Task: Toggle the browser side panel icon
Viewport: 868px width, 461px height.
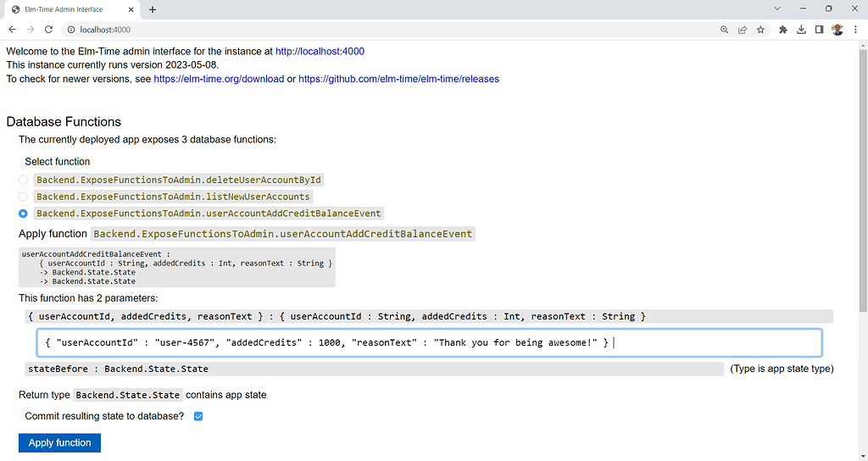Action: (x=819, y=29)
